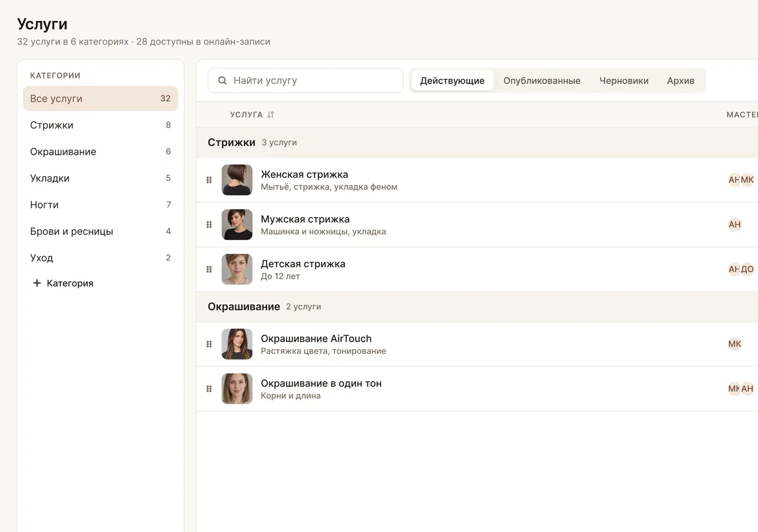The height and width of the screenshot is (532, 758).
Task: Click drag handle for Окрашивание в один тон
Action: click(x=209, y=389)
